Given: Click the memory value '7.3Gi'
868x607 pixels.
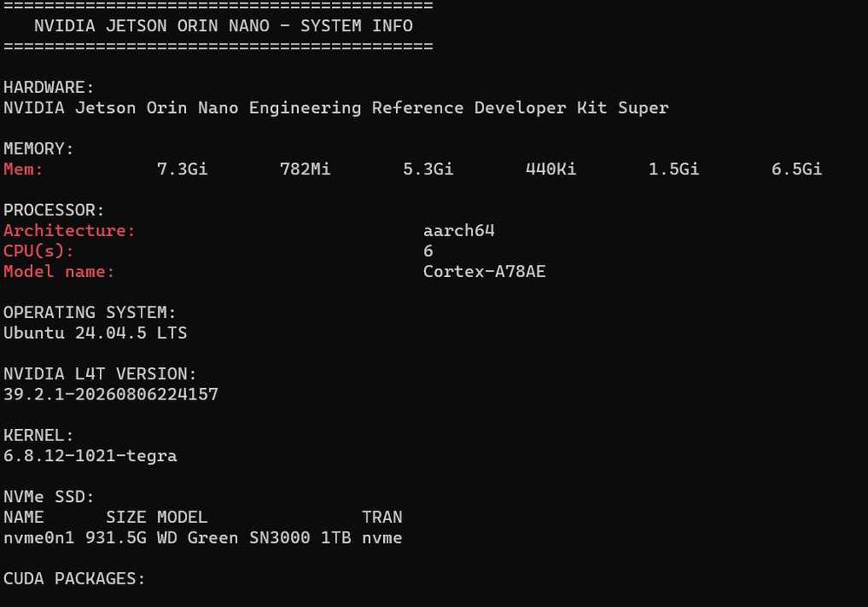Looking at the screenshot, I should (x=182, y=169).
